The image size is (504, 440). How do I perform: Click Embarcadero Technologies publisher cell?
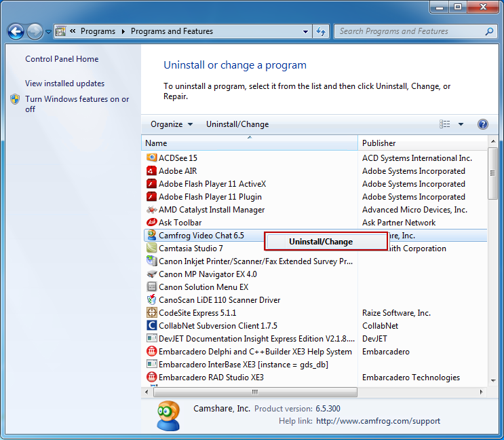[x=411, y=378]
